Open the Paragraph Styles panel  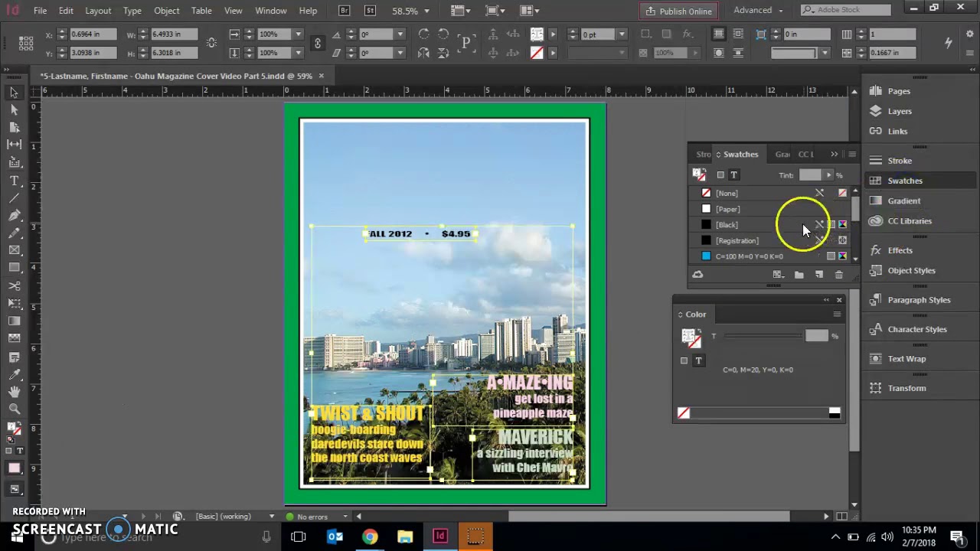(x=919, y=300)
